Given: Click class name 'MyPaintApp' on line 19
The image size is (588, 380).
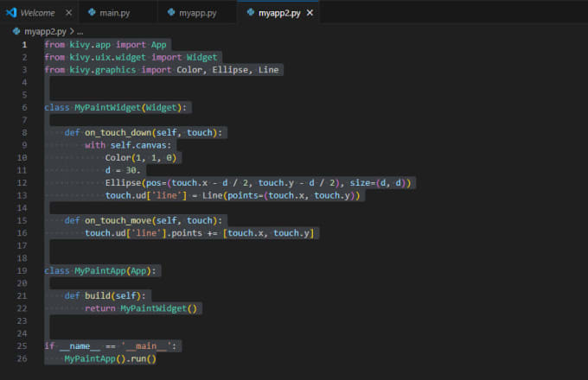Looking at the screenshot, I should 100,271.
